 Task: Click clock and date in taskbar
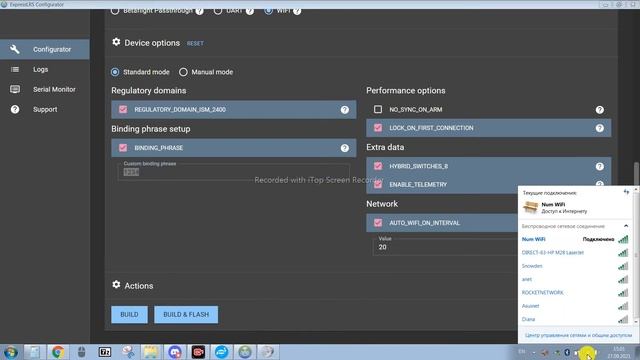pyautogui.click(x=619, y=352)
